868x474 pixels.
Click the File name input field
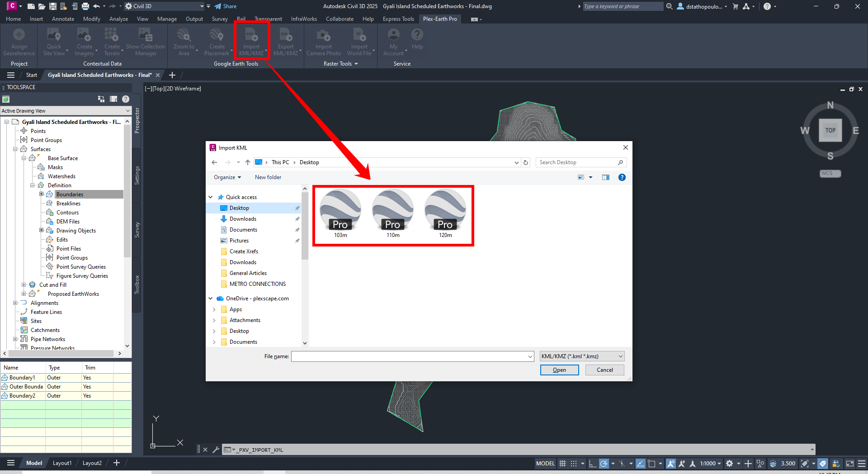409,356
